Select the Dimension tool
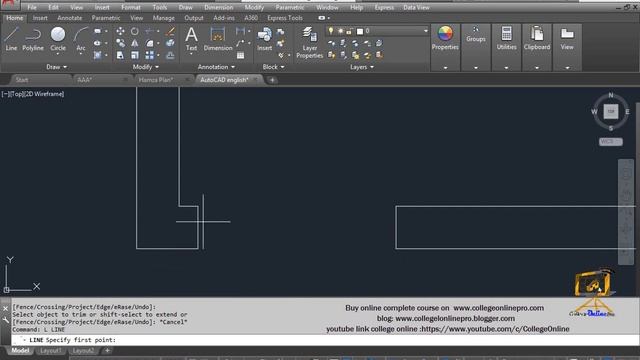Viewport: 640px width, 360px height. 218,39
